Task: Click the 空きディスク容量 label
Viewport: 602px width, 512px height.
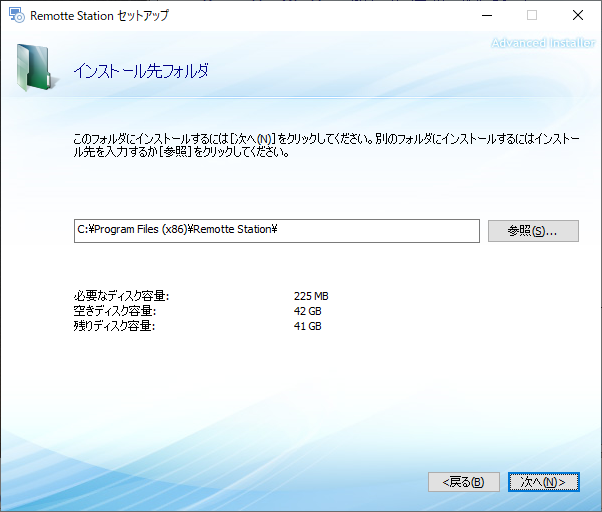Action: click(x=115, y=311)
